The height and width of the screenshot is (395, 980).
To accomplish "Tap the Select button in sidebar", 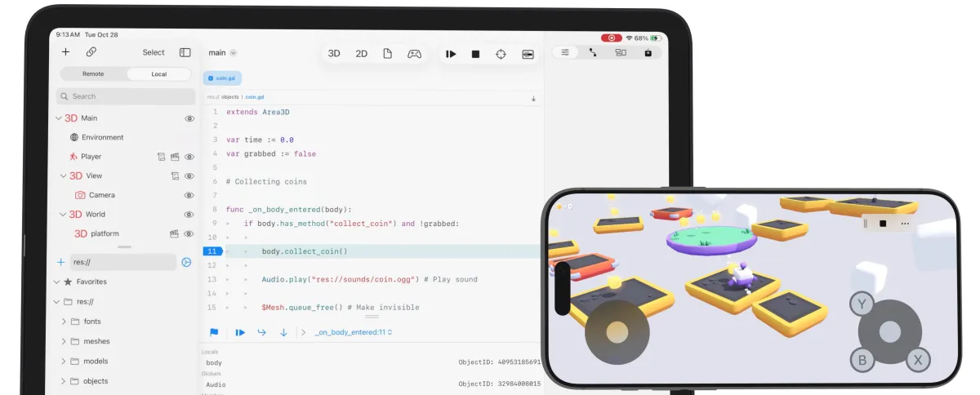I will (x=154, y=52).
